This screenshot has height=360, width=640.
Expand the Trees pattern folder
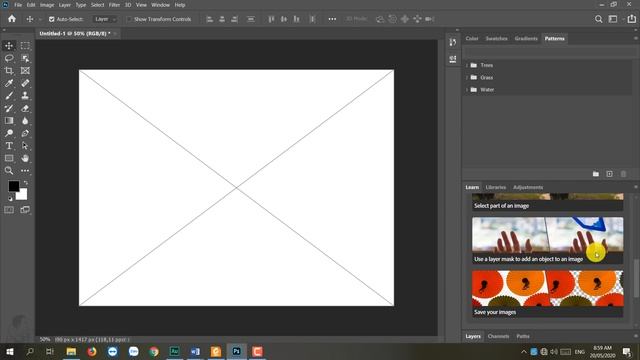click(467, 65)
